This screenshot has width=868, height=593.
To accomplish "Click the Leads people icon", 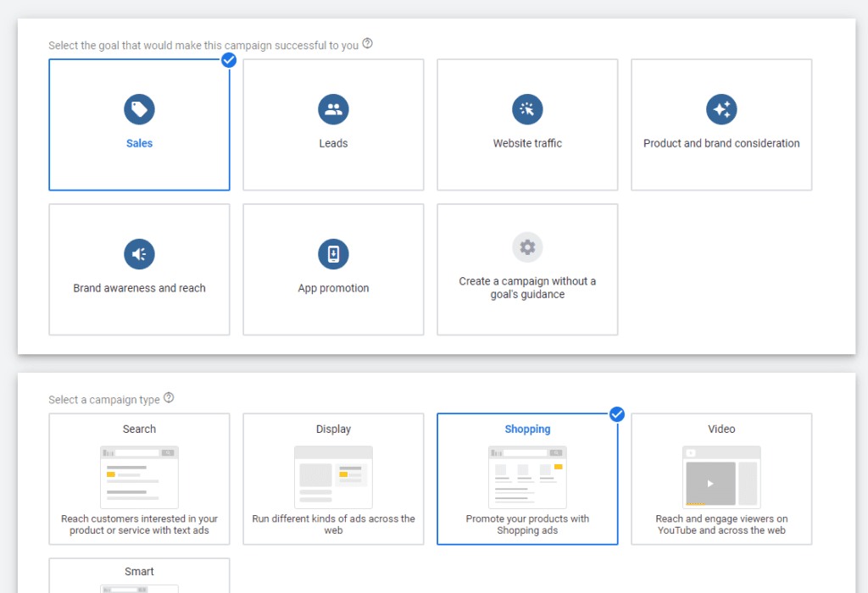I will (333, 109).
